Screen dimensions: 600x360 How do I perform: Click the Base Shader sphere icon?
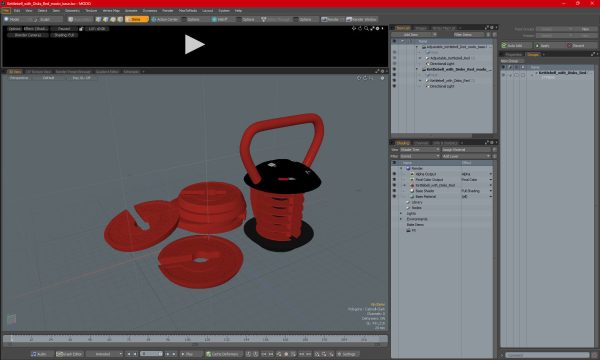(x=412, y=191)
